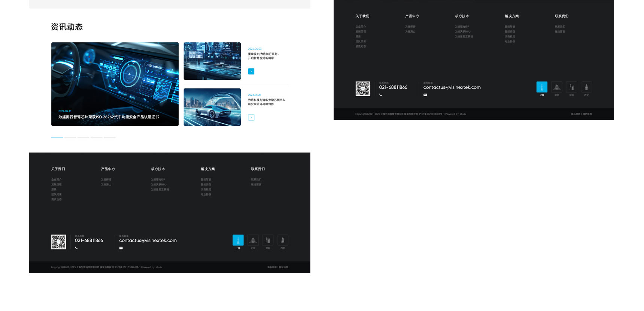Open the headline 为旌科技与清华大学苏州汽车研究院签订战略合作
The height and width of the screenshot is (311, 644).
pos(267,102)
